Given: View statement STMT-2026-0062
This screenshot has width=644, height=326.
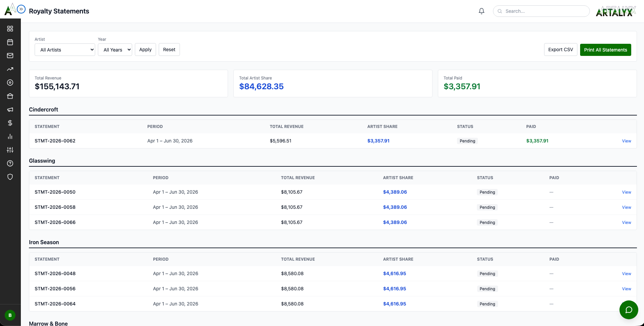Looking at the screenshot, I should [626, 141].
